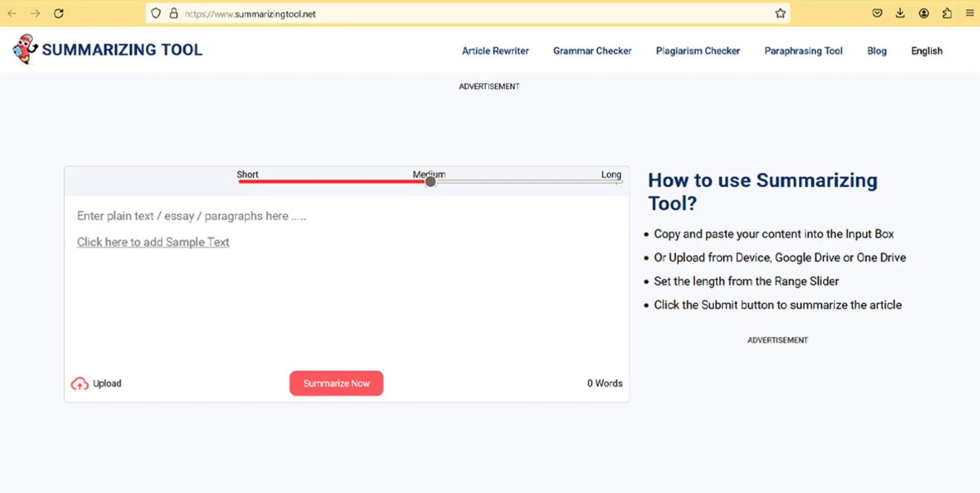The height and width of the screenshot is (493, 980).
Task: Open the browser Downloads icon
Action: pyautogui.click(x=900, y=13)
